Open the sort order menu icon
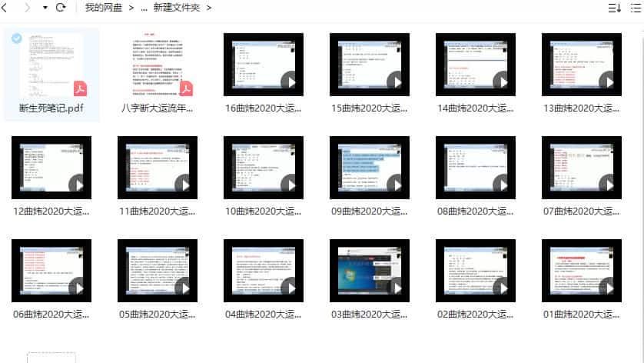The width and height of the screenshot is (644, 363). click(x=614, y=8)
